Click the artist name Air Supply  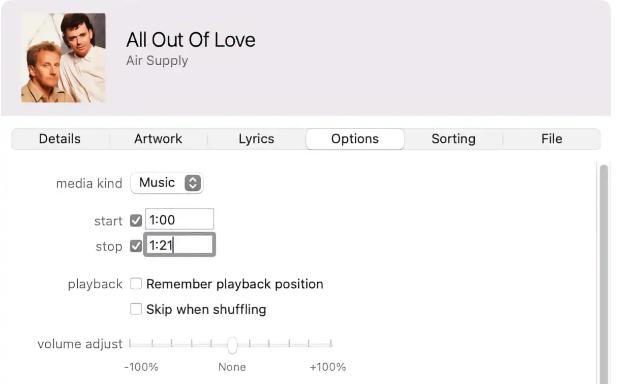click(157, 61)
